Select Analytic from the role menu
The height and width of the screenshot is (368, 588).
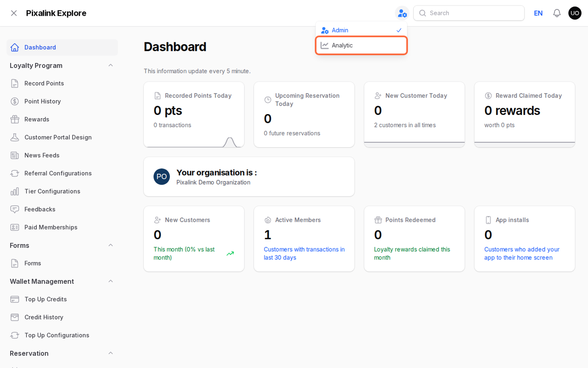(x=361, y=45)
